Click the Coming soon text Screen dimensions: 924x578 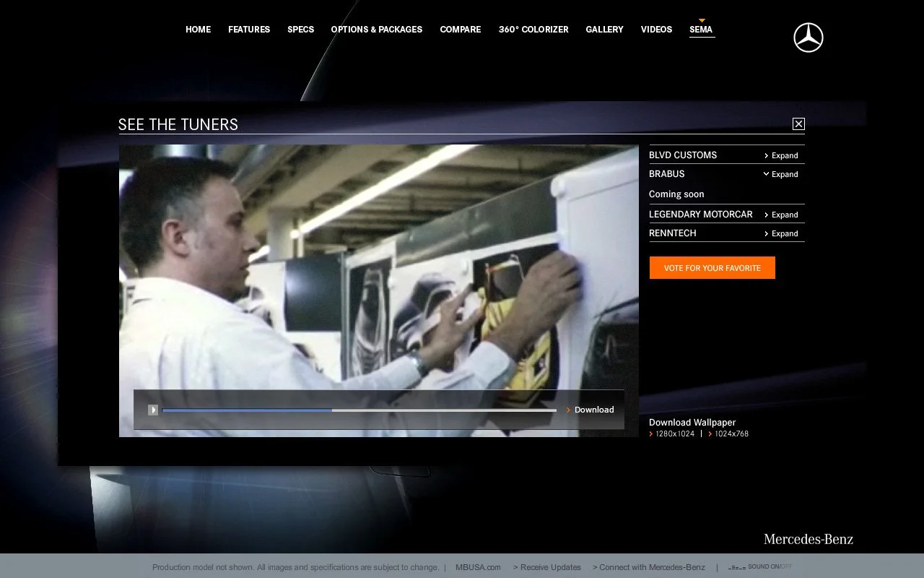pos(676,194)
